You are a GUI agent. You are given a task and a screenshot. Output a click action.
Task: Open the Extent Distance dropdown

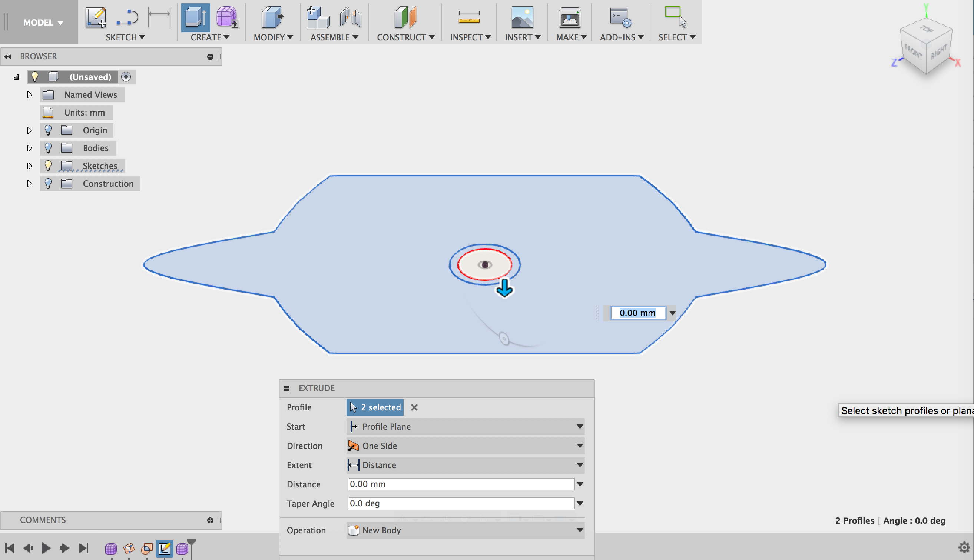[x=465, y=465]
